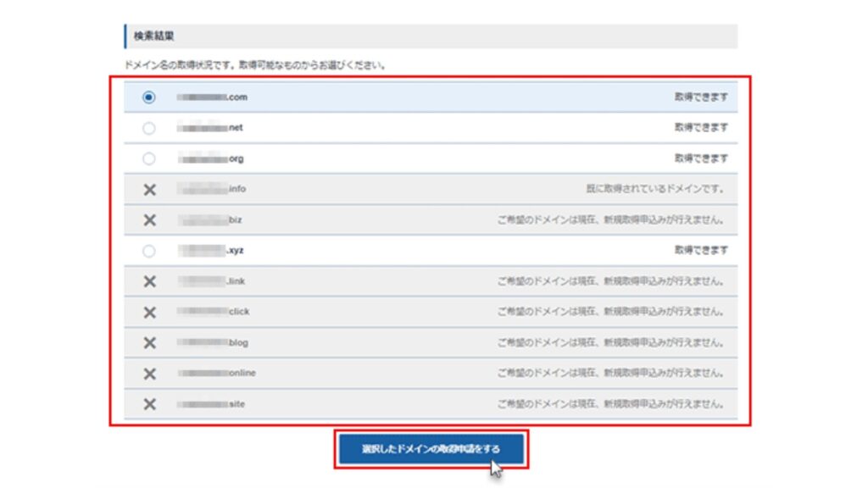Click the unavailable status message on .online row
This screenshot has width=868, height=488.
pos(610,374)
